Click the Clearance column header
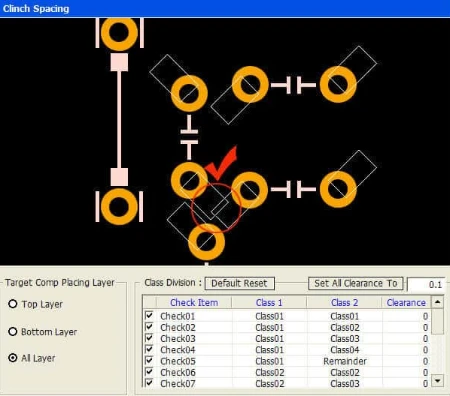This screenshot has height=396, width=450. (x=406, y=303)
